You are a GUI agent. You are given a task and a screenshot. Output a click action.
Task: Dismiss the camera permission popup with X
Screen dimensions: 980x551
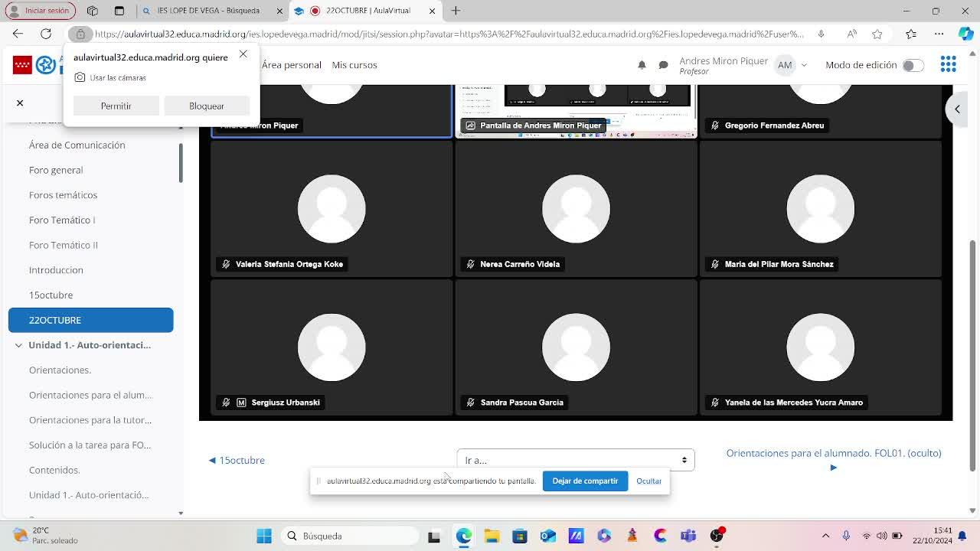(x=243, y=54)
